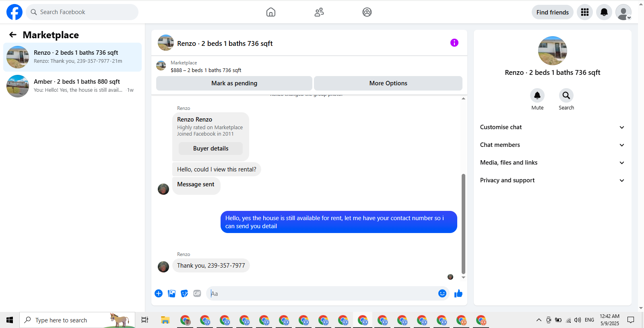Mute this conversation with the bell
Screen dimensions: 644x328
pyautogui.click(x=537, y=95)
